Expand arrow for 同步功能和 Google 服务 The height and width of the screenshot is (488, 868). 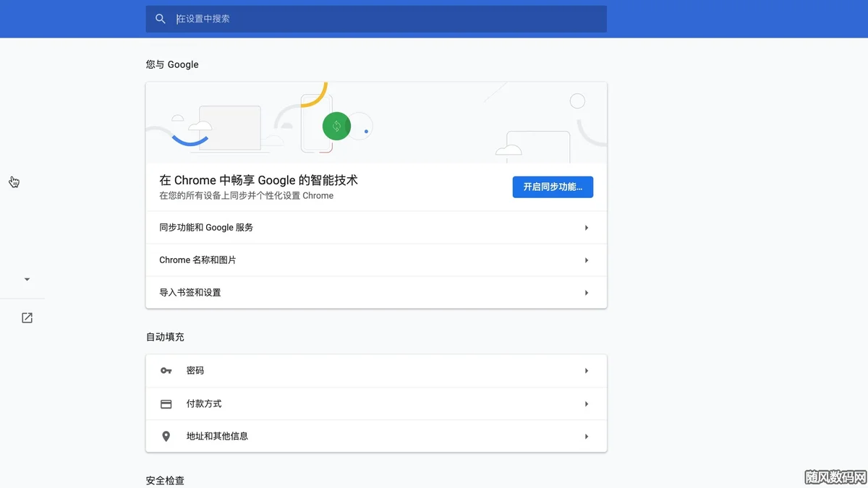587,228
